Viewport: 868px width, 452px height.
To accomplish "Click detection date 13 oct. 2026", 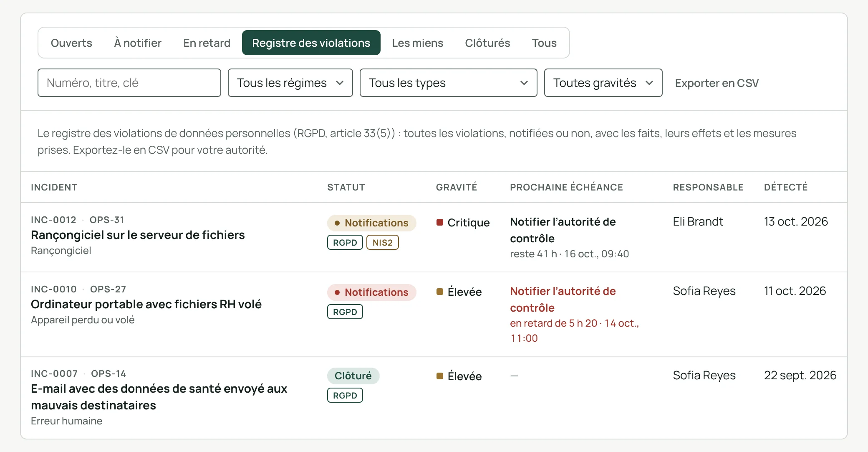I will click(x=796, y=221).
